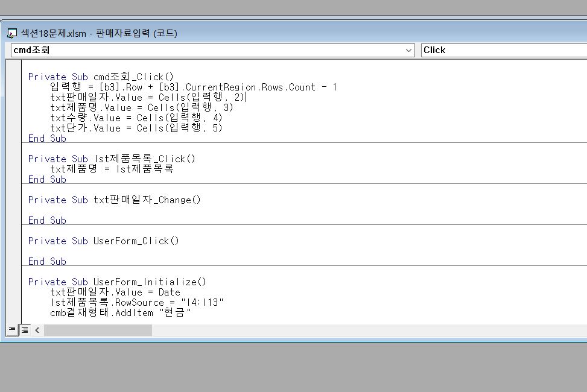Click the 입력행 = [b3].Row code line
Viewport: 587px width, 392px height.
pos(193,87)
